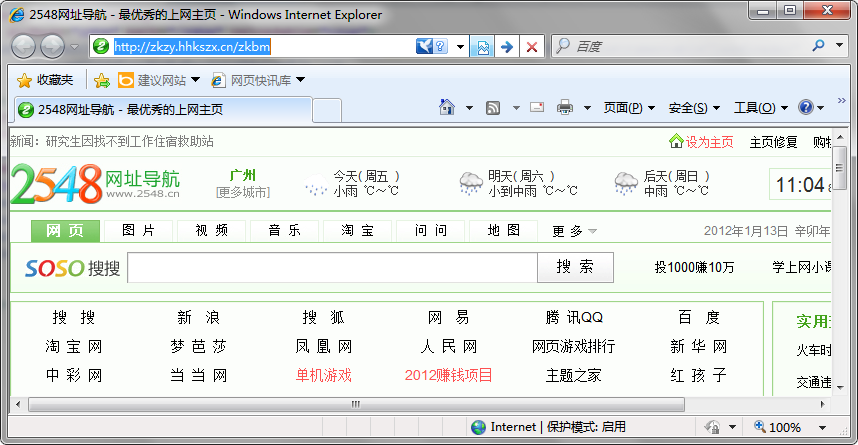Click the Go arrow beside address bar
The width and height of the screenshot is (858, 445).
point(507,47)
